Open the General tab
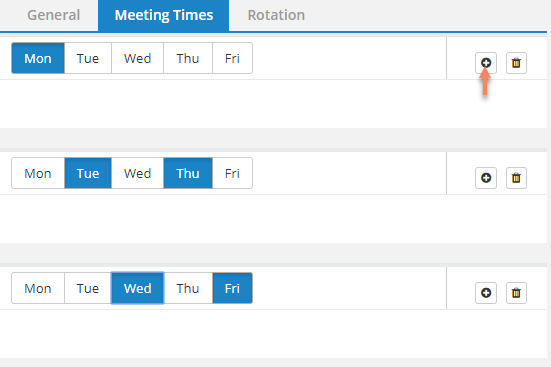The image size is (551, 367). coord(53,15)
